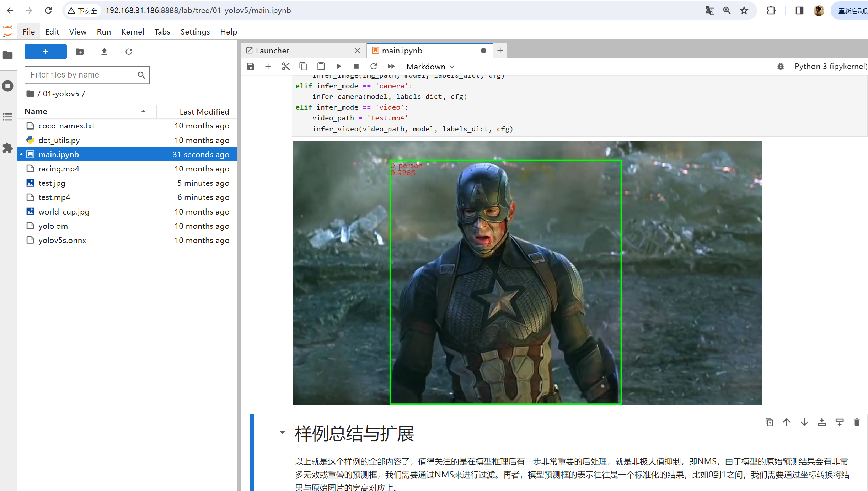Open det_utils.py in the file list
The image size is (868, 491).
[x=59, y=140]
